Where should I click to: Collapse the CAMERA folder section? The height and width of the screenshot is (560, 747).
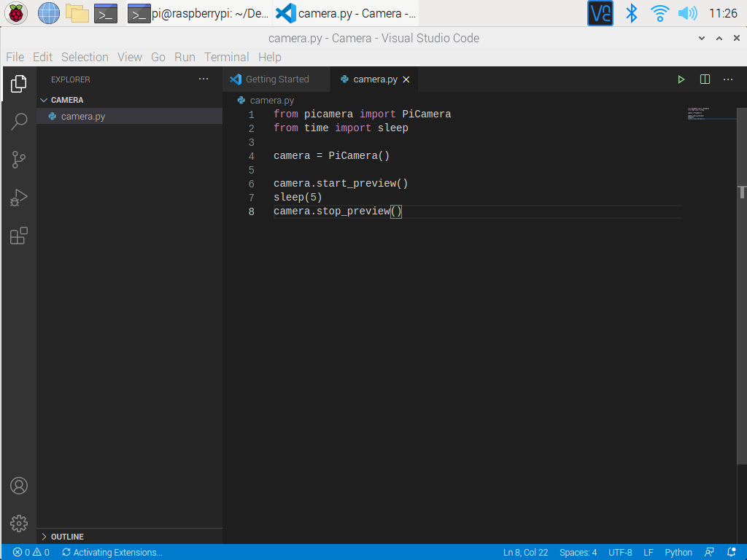(66, 100)
